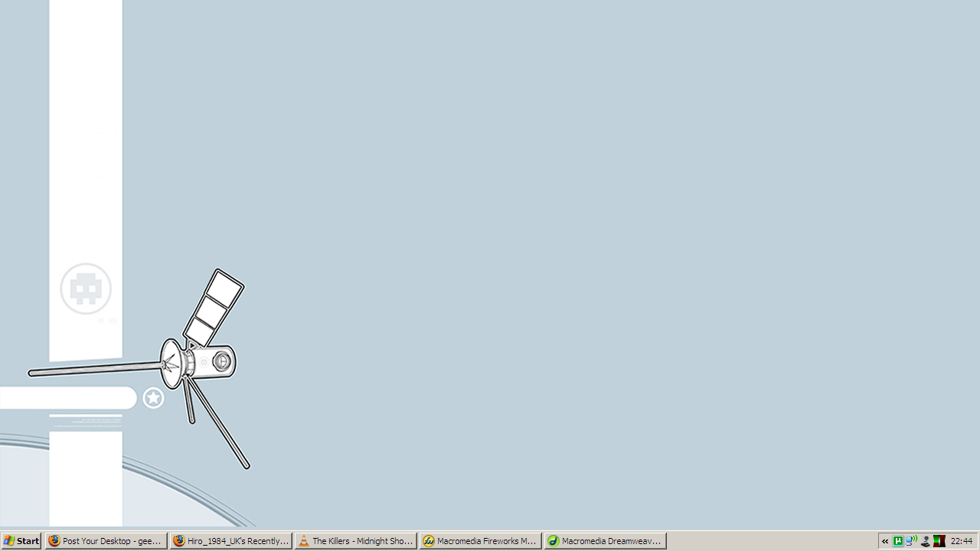The height and width of the screenshot is (551, 980).
Task: Switch to Macromedia Fireworks from taskbar
Action: tap(481, 541)
